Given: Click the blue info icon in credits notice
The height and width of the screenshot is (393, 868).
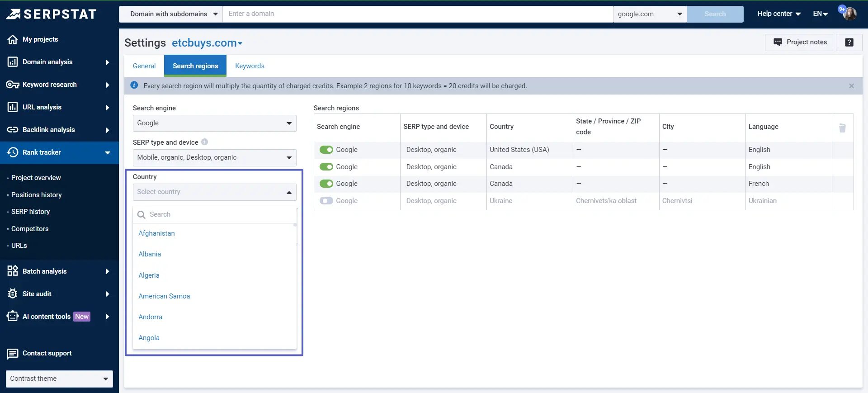Looking at the screenshot, I should (134, 85).
